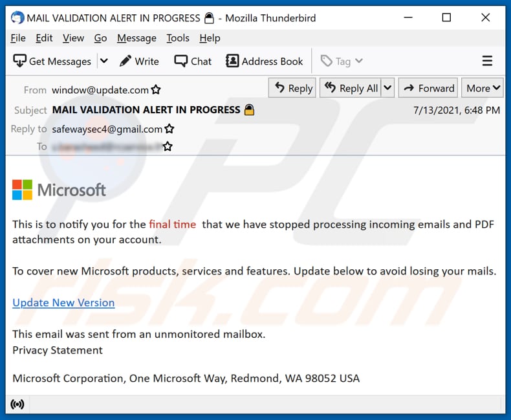Image resolution: width=511 pixels, height=420 pixels.
Task: Star the sender window@update.com contact
Action: (156, 90)
